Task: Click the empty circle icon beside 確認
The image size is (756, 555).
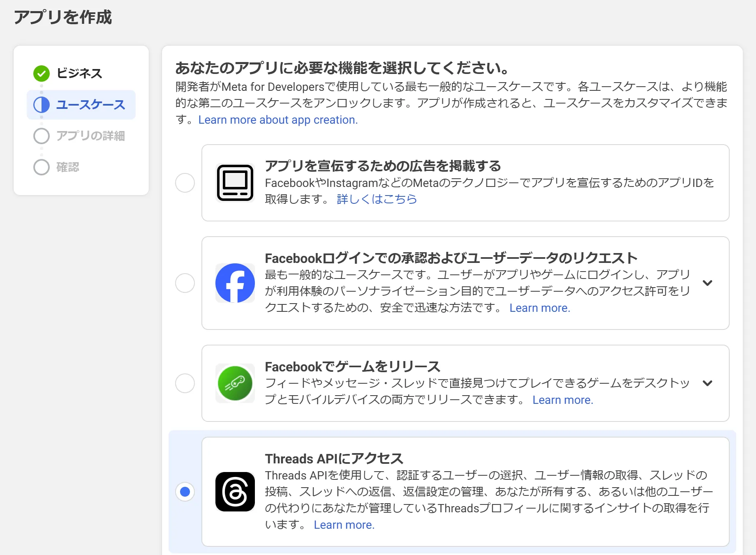Action: pos(42,167)
